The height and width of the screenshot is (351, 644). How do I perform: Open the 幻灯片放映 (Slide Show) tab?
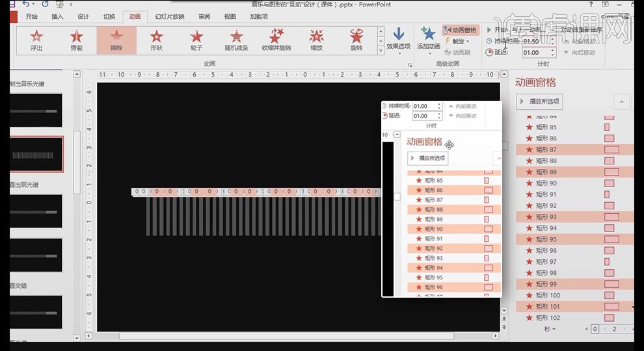tap(169, 16)
